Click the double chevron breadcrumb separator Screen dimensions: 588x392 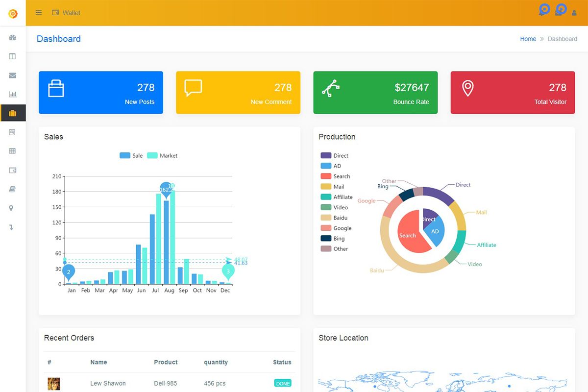(x=542, y=39)
